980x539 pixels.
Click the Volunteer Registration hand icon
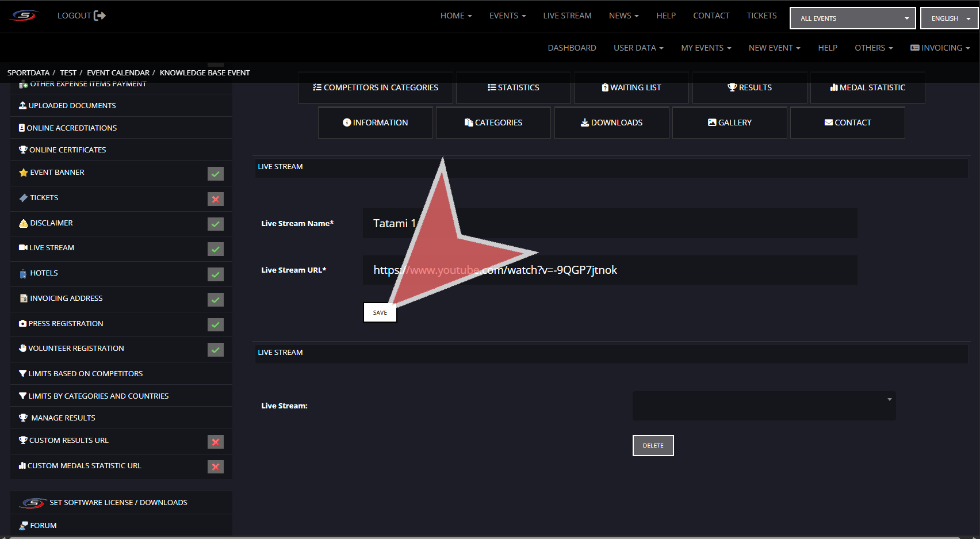click(23, 349)
